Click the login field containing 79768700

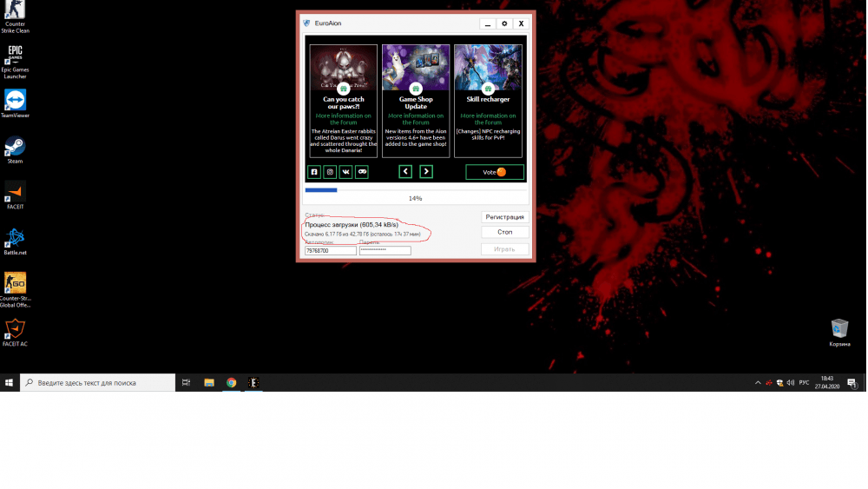pos(330,251)
